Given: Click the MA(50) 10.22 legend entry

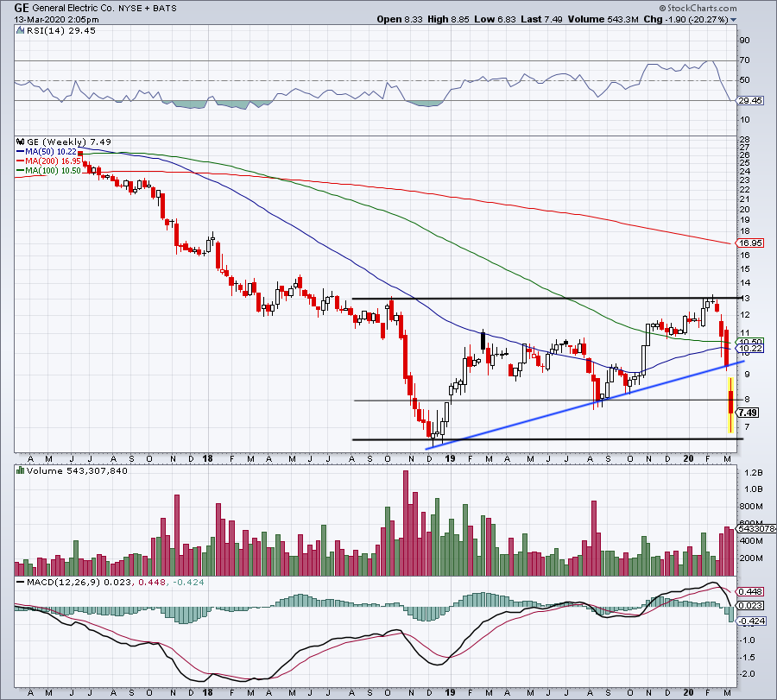Looking at the screenshot, I should [47, 152].
